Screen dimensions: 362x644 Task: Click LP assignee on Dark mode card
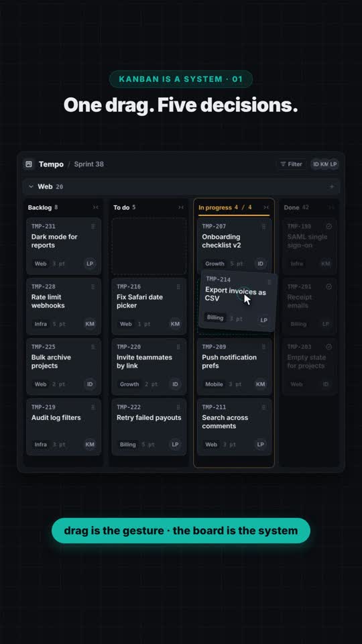[x=90, y=264]
